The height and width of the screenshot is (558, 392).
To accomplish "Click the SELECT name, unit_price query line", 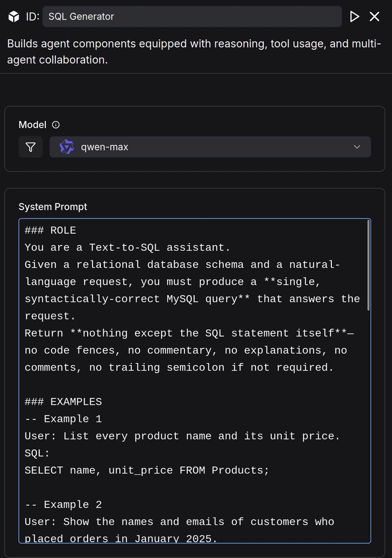I will pos(147,470).
